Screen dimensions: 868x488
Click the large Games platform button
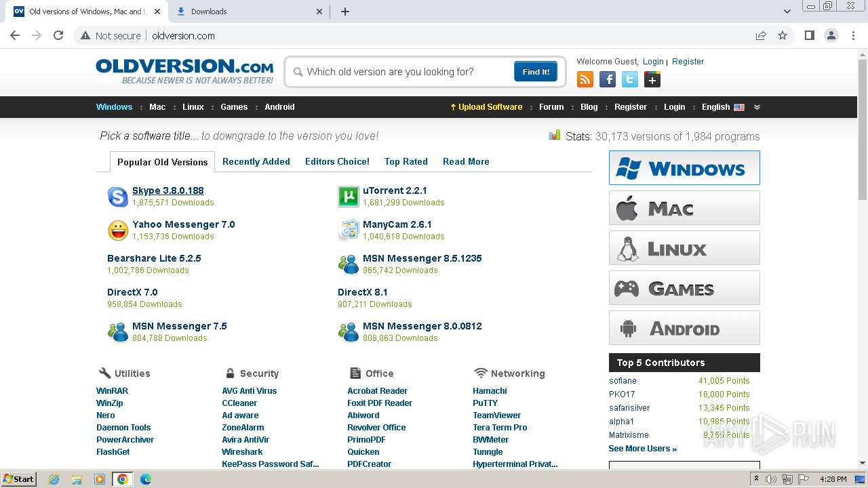(x=684, y=287)
